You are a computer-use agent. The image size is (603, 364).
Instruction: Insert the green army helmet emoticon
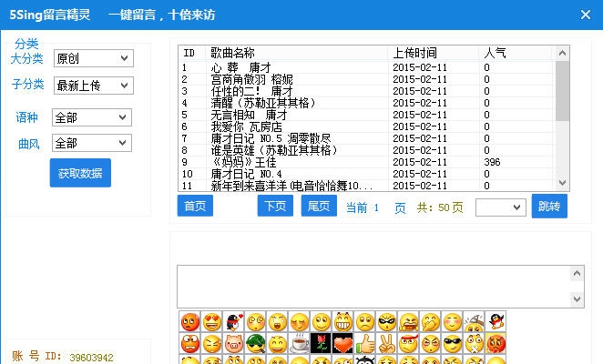[256, 344]
